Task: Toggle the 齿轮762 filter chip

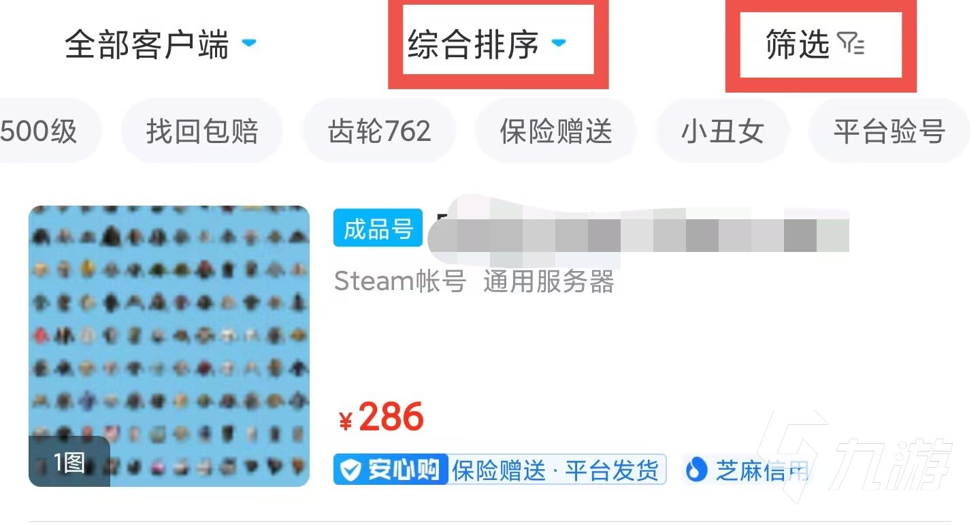Action: click(379, 131)
